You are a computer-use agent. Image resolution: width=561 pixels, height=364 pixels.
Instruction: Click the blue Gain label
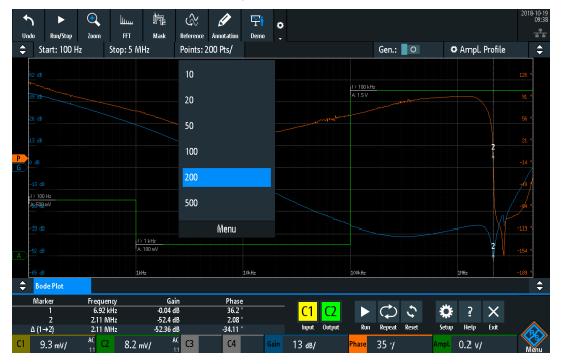[x=274, y=344]
